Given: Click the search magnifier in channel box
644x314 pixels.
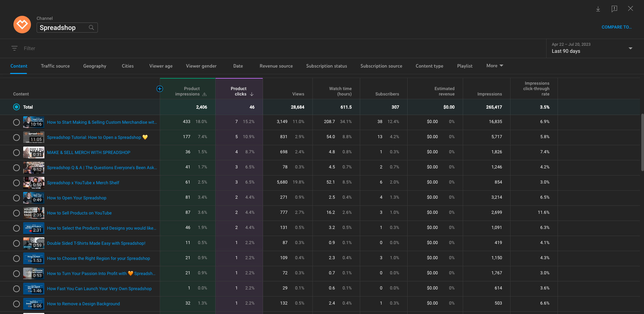Looking at the screenshot, I should point(91,28).
